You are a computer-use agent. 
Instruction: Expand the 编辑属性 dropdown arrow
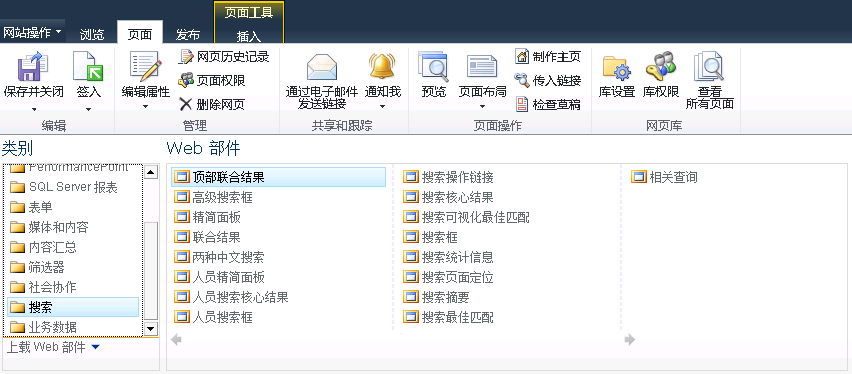145,107
